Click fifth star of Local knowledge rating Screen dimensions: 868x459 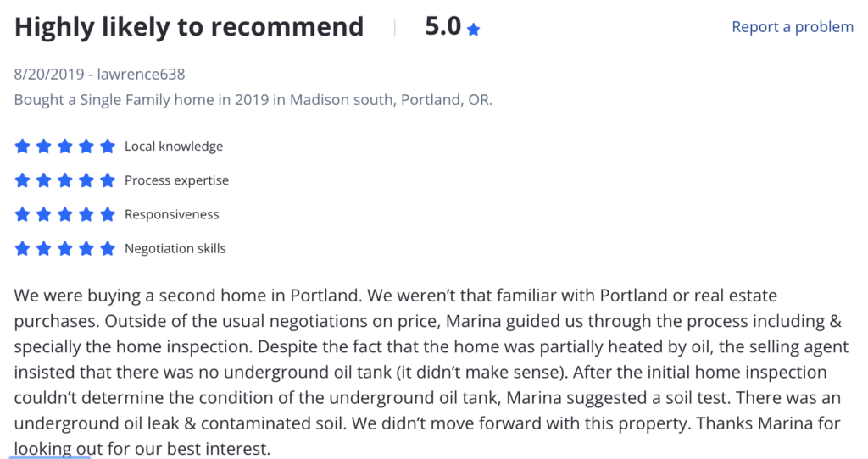point(108,147)
